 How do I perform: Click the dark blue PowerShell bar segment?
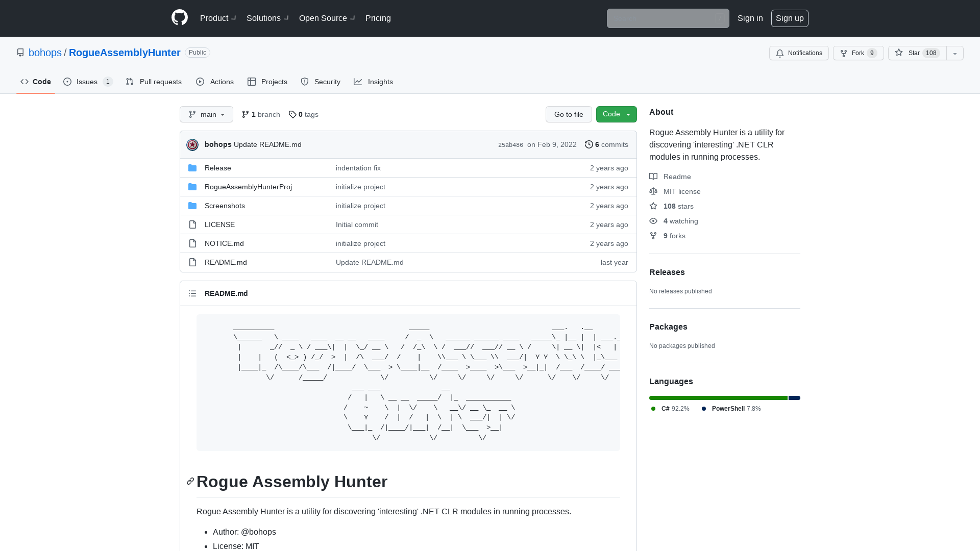[794, 398]
